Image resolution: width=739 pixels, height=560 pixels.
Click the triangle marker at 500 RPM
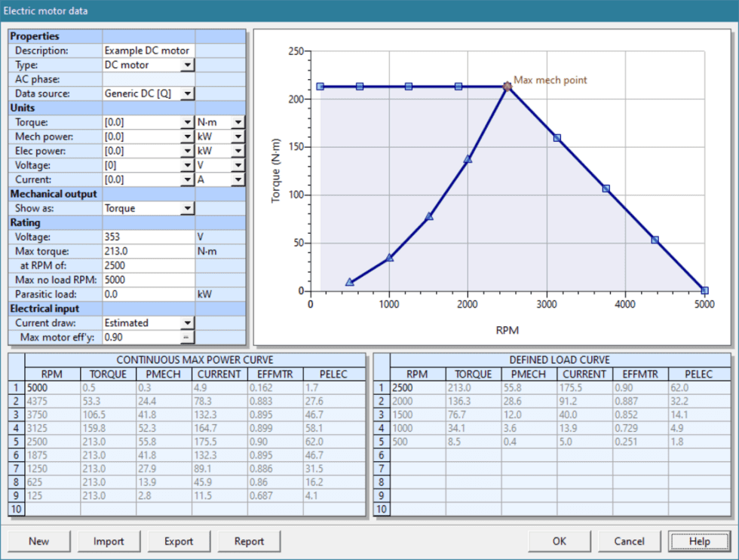point(350,282)
